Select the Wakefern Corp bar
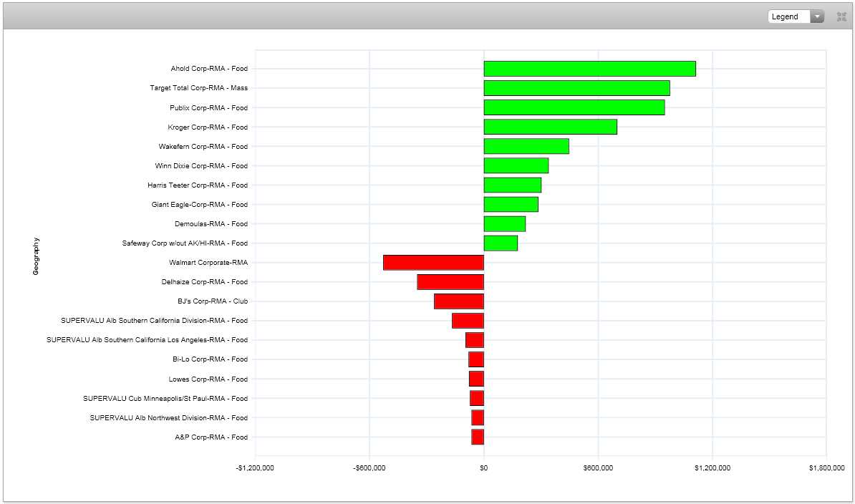The height and width of the screenshot is (504, 855). click(526, 146)
